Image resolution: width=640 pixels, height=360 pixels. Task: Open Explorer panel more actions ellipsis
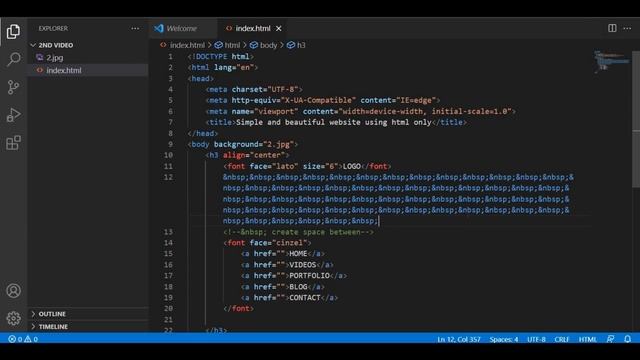[x=135, y=28]
